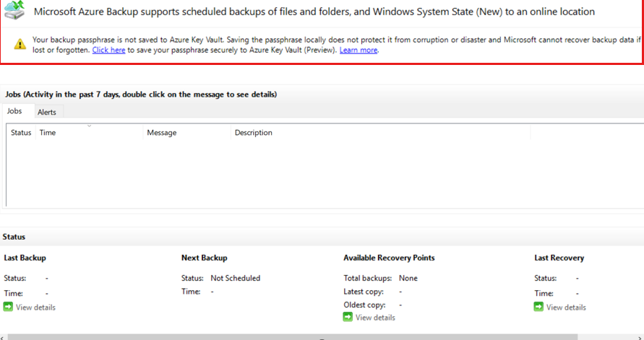
Task: Open Available Recovery Points 'View details' link
Action: (375, 318)
